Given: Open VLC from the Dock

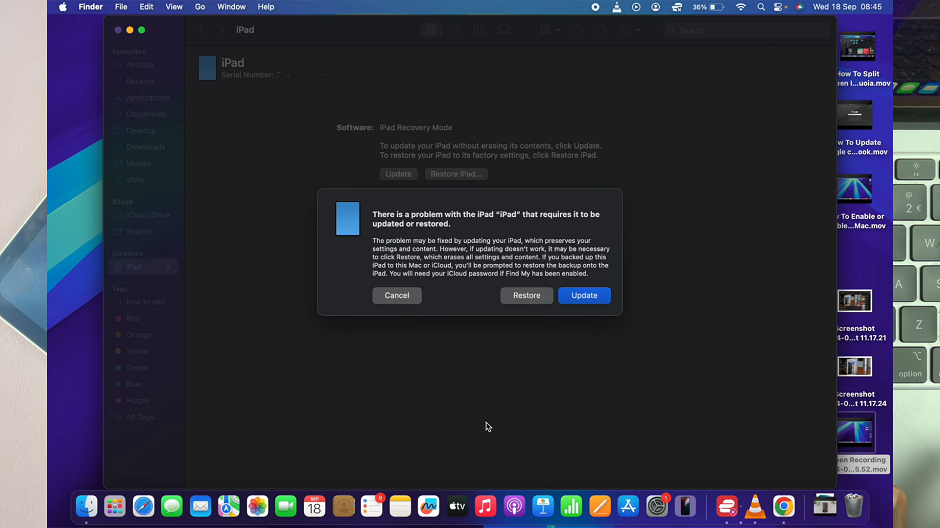Looking at the screenshot, I should point(755,506).
